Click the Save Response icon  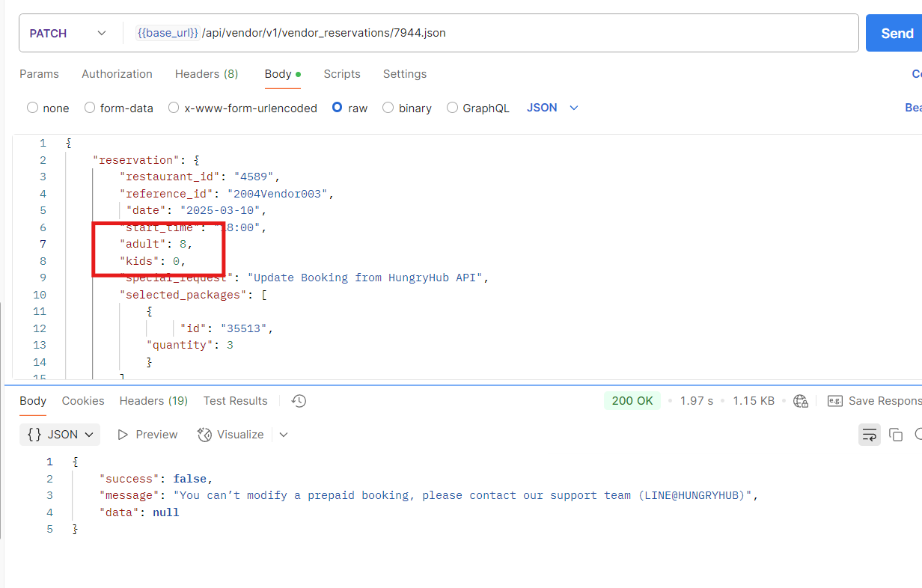point(835,401)
